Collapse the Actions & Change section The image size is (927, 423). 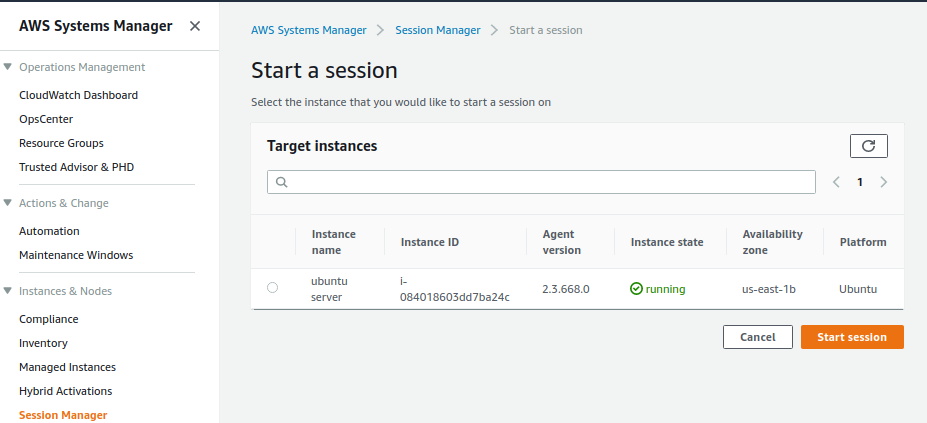click(9, 203)
